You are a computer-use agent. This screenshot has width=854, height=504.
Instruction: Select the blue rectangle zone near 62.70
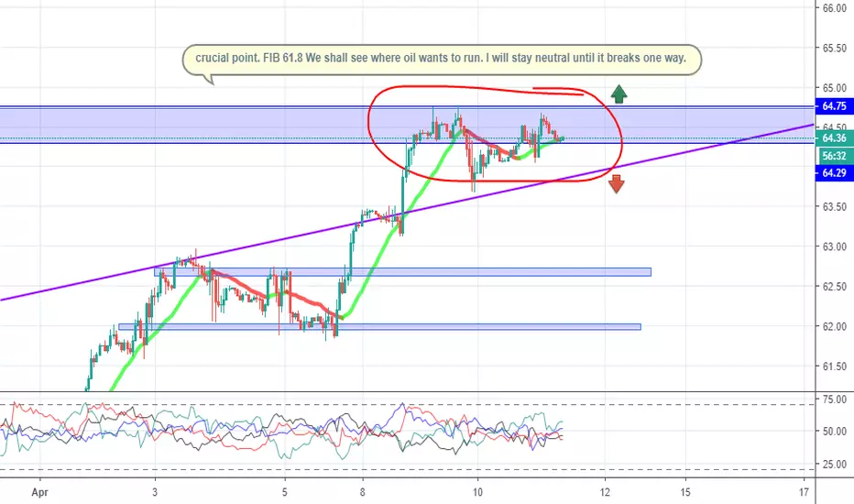point(402,272)
